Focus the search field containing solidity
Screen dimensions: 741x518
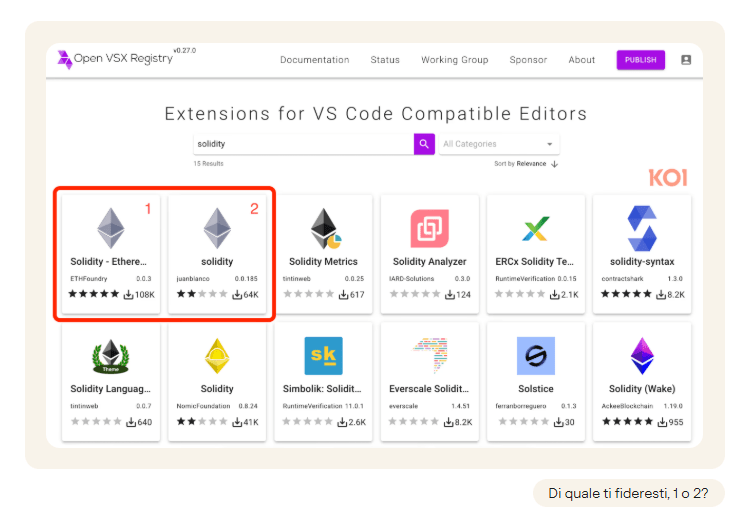coord(303,144)
